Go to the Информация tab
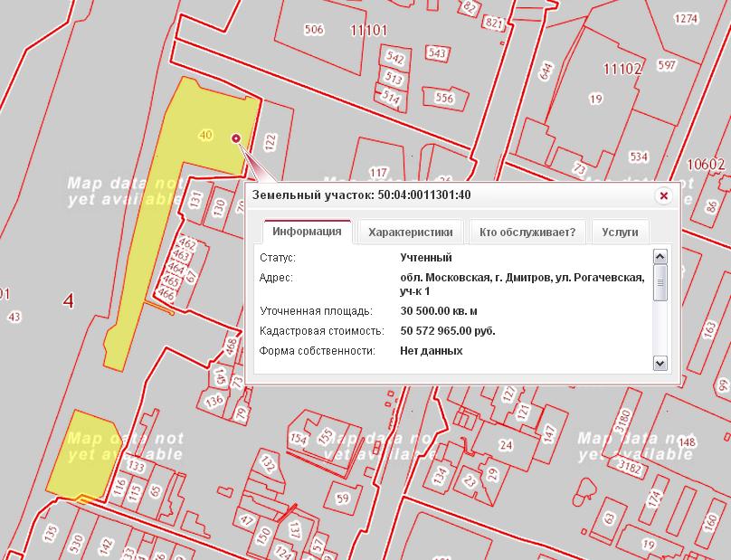 (x=307, y=232)
